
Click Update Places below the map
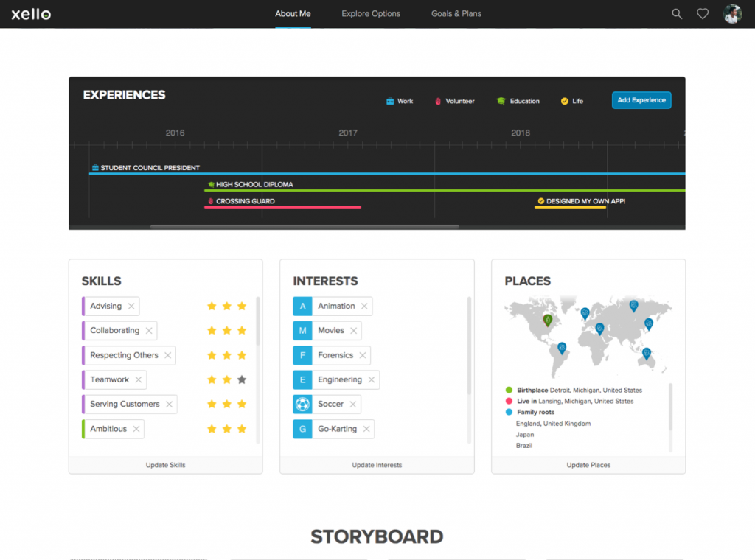point(588,465)
